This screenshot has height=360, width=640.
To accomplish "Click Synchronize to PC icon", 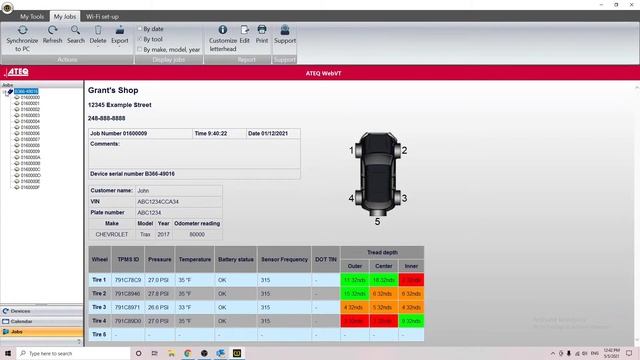I will (x=22, y=30).
